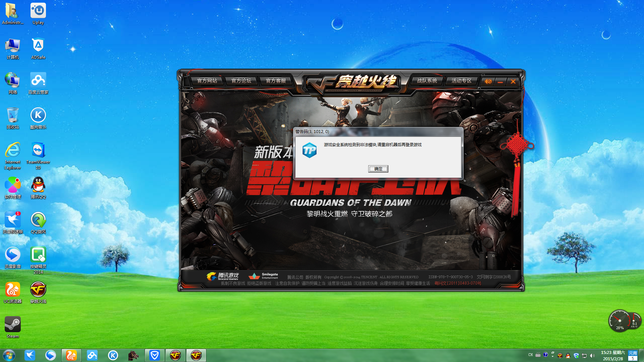Click the 腾讯游戏 Tencent Games logo

223,276
